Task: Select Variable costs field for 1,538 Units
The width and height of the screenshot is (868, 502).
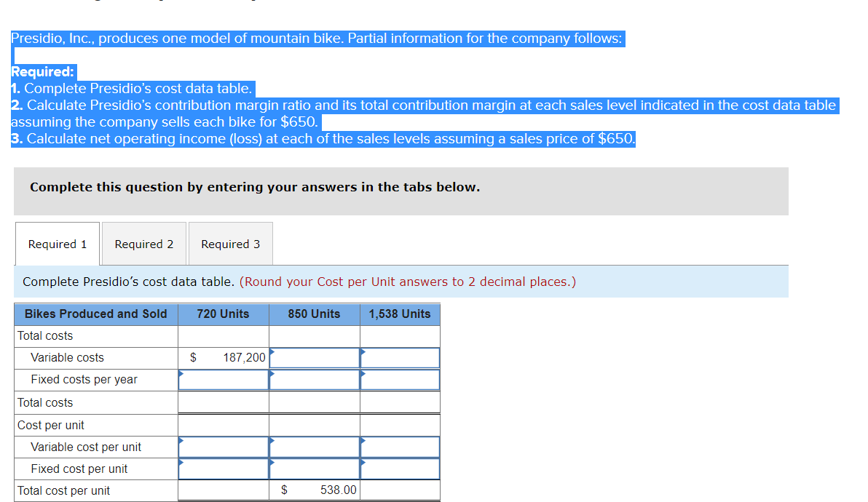Action: tap(401, 358)
